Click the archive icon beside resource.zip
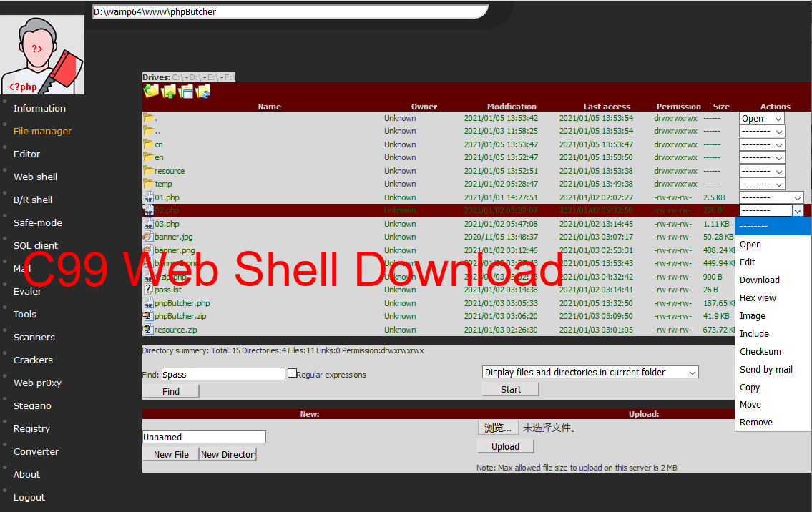The height and width of the screenshot is (512, 812). point(149,329)
